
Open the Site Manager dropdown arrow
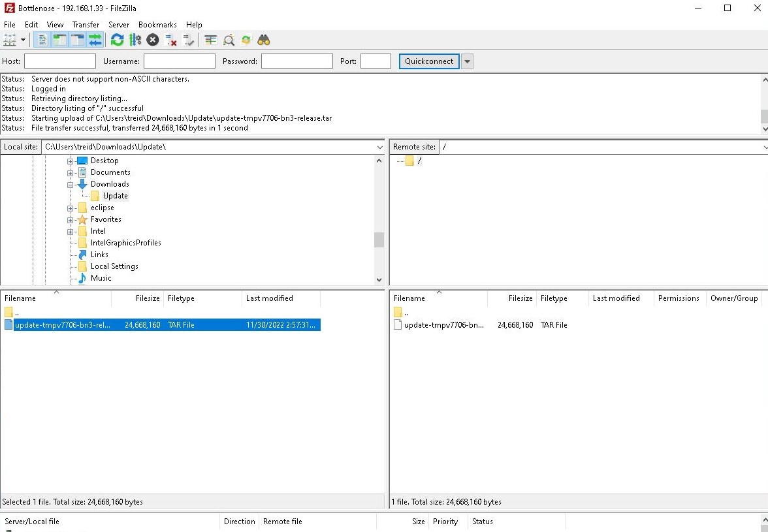coord(23,40)
